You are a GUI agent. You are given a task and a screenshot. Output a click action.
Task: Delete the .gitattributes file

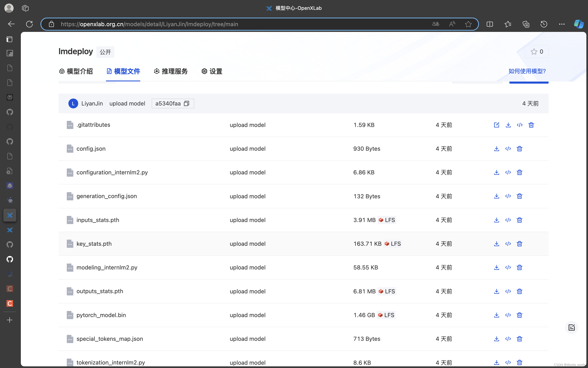coord(531,125)
